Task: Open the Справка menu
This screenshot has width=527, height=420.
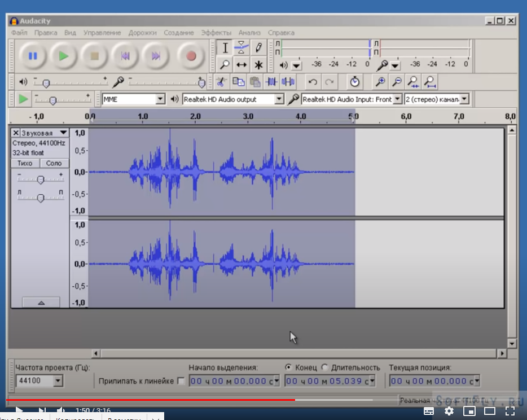Action: (281, 33)
